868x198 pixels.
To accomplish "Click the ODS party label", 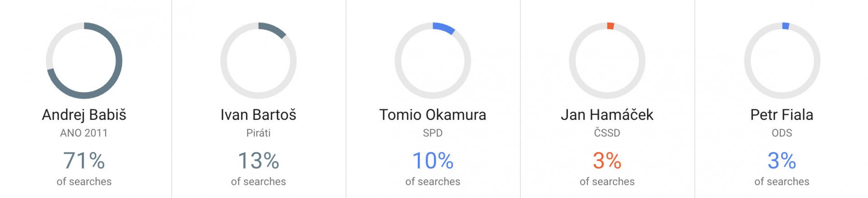I will point(782,133).
